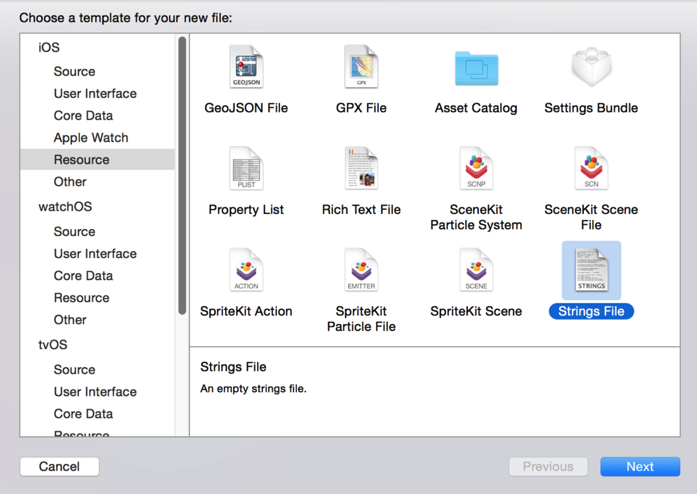Click the 'Asset Catalog' label
The image size is (697, 494).
click(x=476, y=108)
